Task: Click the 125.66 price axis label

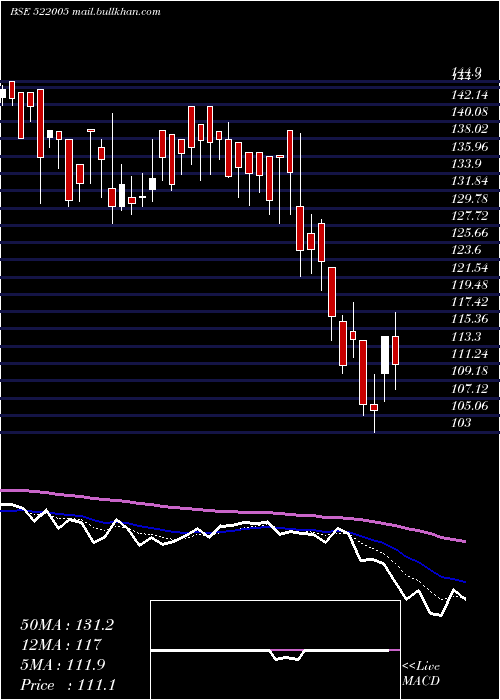Action: (x=470, y=233)
